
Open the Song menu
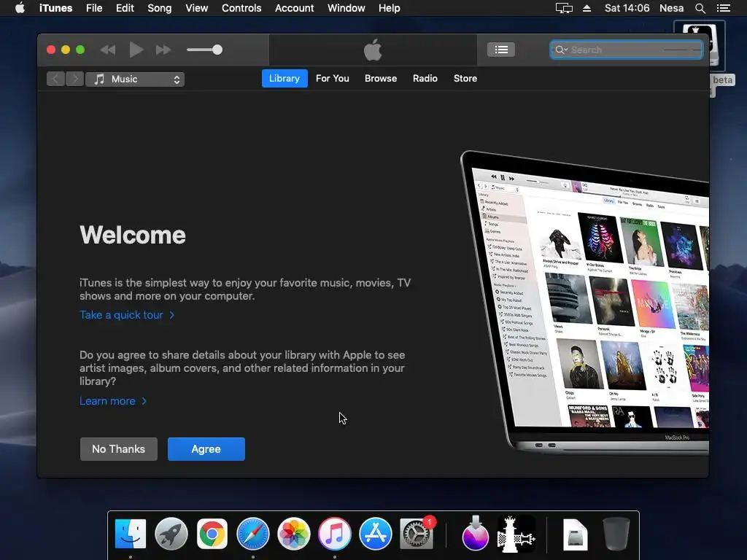[x=159, y=8]
